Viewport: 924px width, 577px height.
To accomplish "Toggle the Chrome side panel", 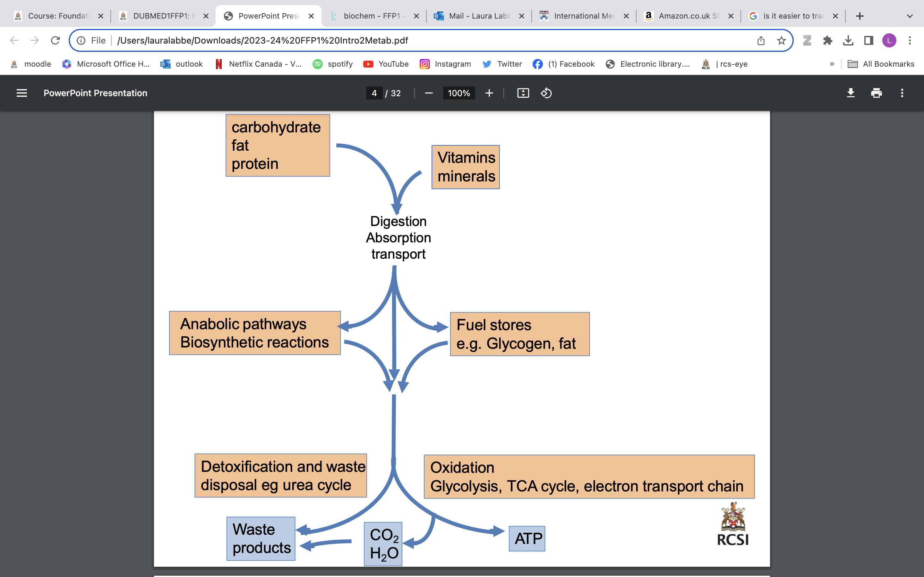I will [868, 40].
